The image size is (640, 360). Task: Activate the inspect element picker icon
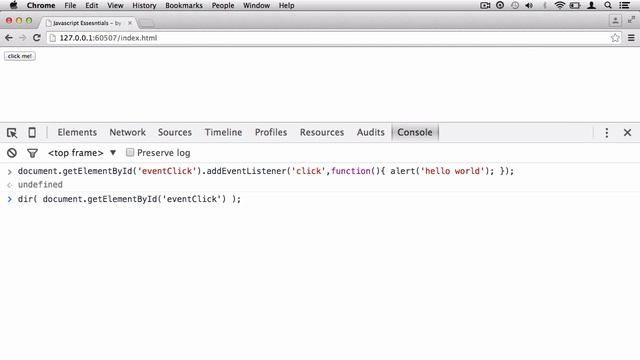pos(12,133)
